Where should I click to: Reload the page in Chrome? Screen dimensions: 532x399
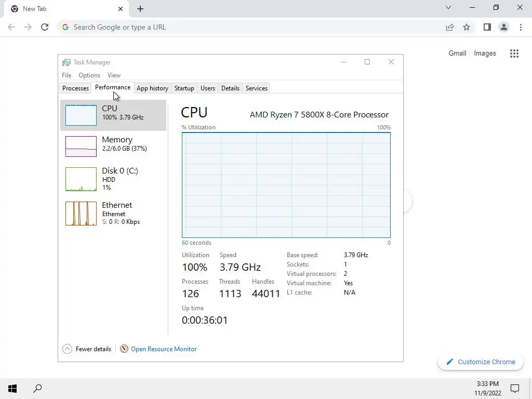pyautogui.click(x=45, y=27)
